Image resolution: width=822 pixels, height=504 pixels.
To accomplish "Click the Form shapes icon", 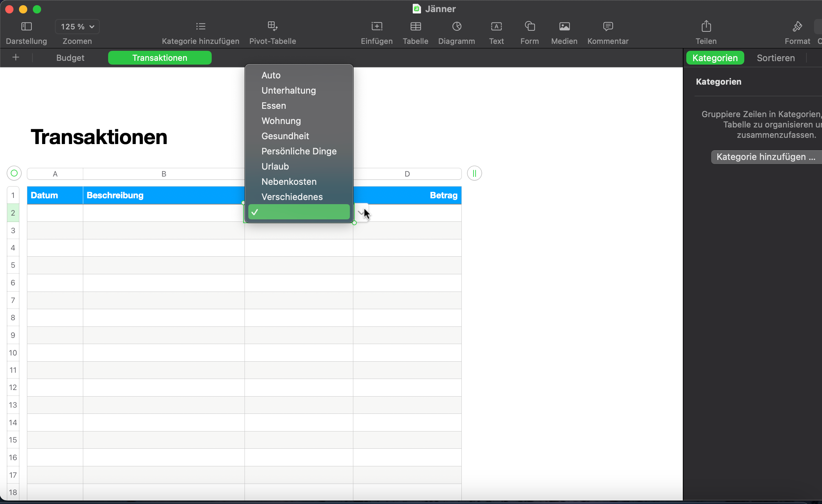I will pos(529,27).
